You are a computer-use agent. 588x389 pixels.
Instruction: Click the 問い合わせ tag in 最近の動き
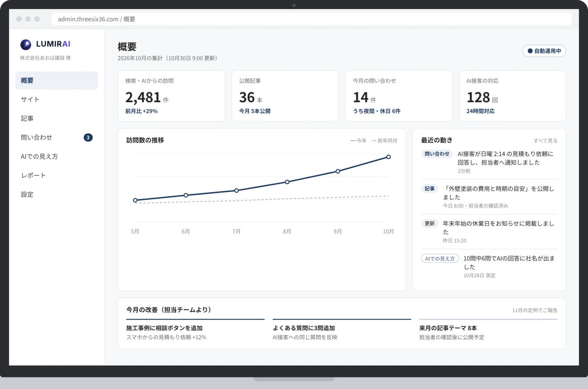[437, 154]
